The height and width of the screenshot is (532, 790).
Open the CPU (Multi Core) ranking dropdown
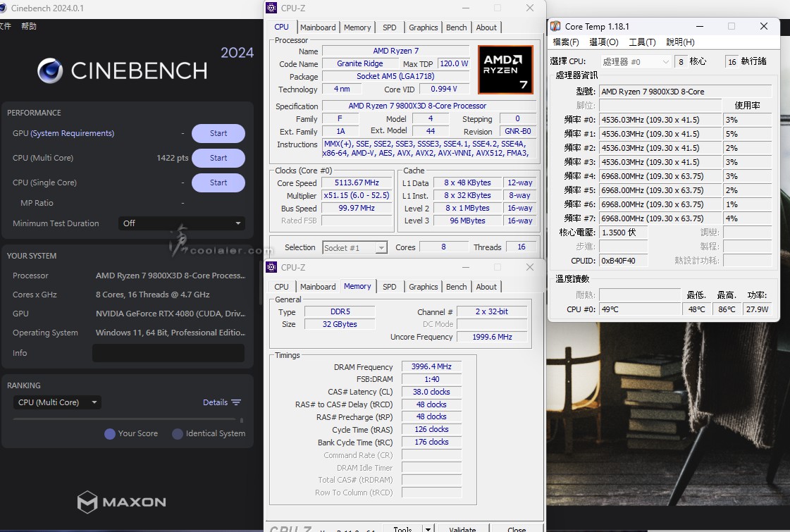(57, 402)
